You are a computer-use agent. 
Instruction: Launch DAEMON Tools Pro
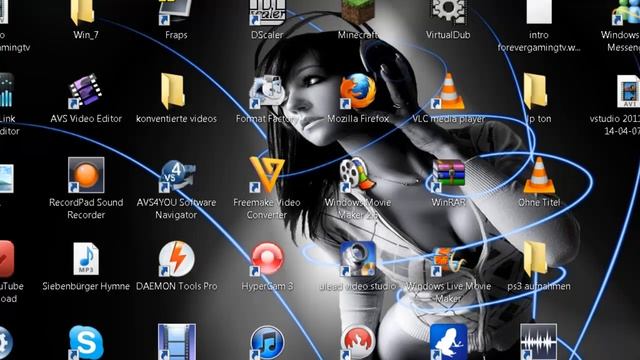coord(176,259)
